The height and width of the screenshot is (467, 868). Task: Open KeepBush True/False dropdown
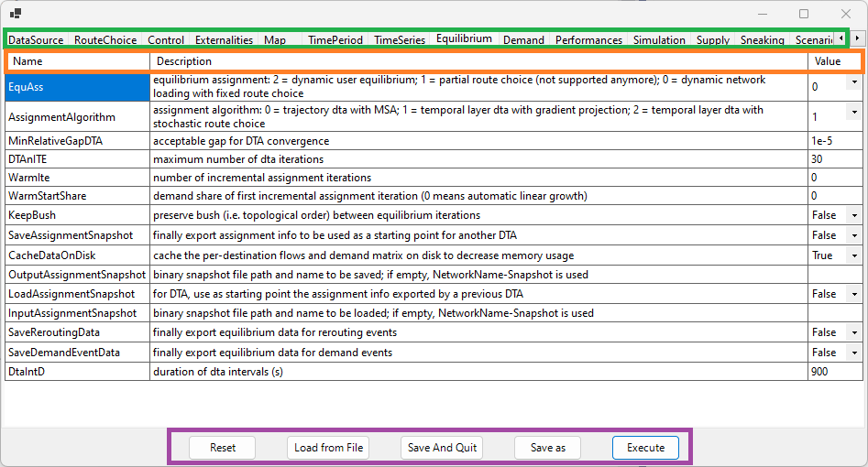pyautogui.click(x=853, y=215)
